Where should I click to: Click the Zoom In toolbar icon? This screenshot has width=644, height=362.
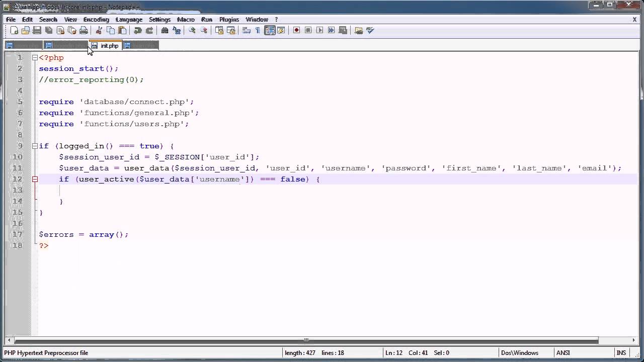192,31
